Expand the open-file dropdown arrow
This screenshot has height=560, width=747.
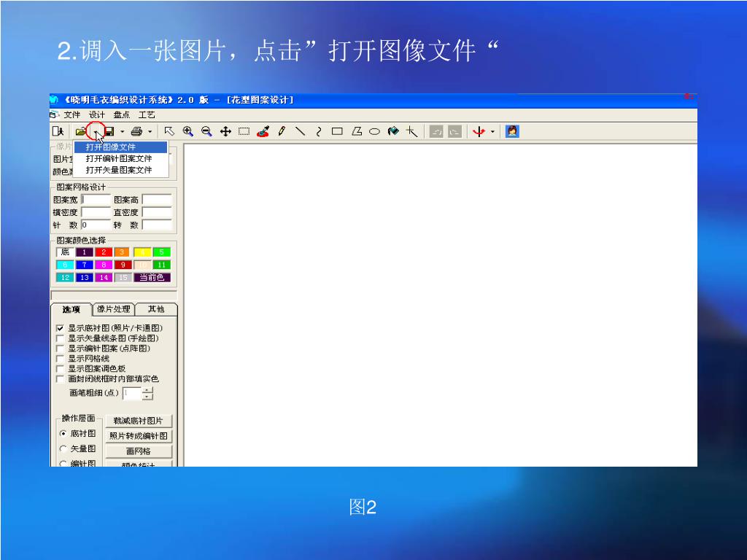point(96,131)
